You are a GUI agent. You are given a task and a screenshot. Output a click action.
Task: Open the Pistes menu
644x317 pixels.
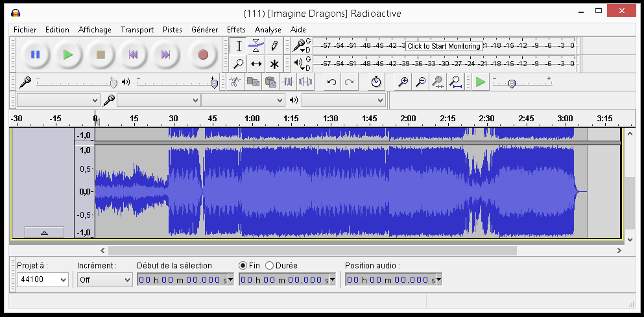coord(173,30)
